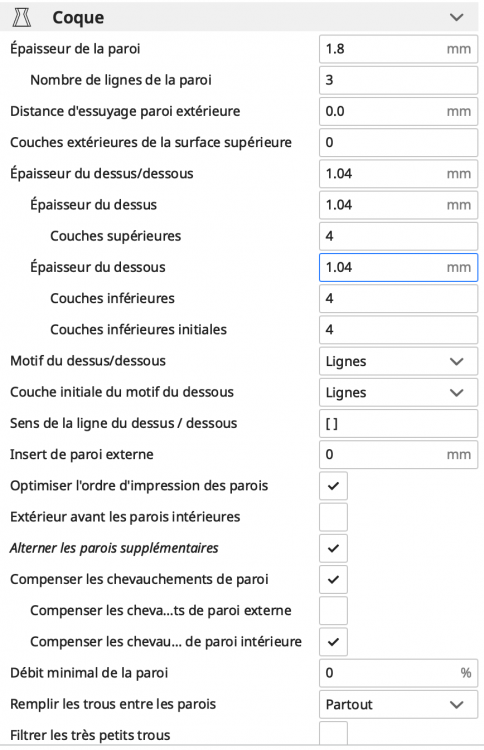
Task: Uncheck Optimiser l'ordre d'impression des parois
Action: pos(333,486)
